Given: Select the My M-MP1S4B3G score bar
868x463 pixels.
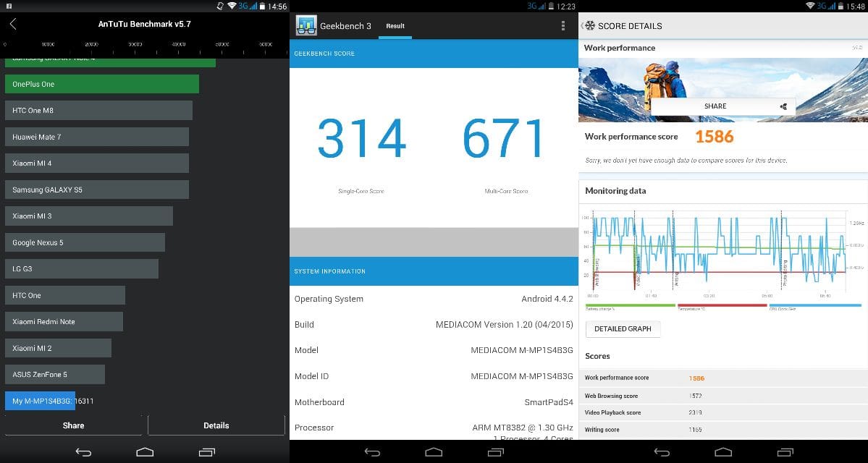Looking at the screenshot, I should tap(40, 401).
